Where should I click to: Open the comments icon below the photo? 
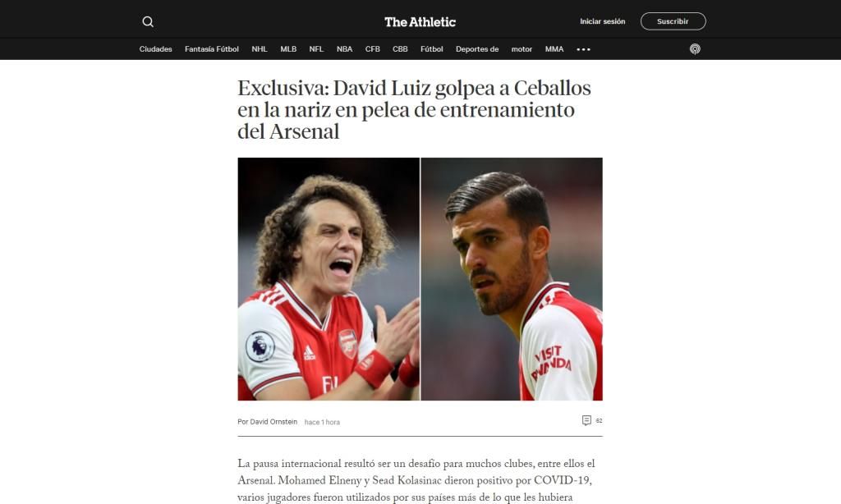(x=586, y=420)
